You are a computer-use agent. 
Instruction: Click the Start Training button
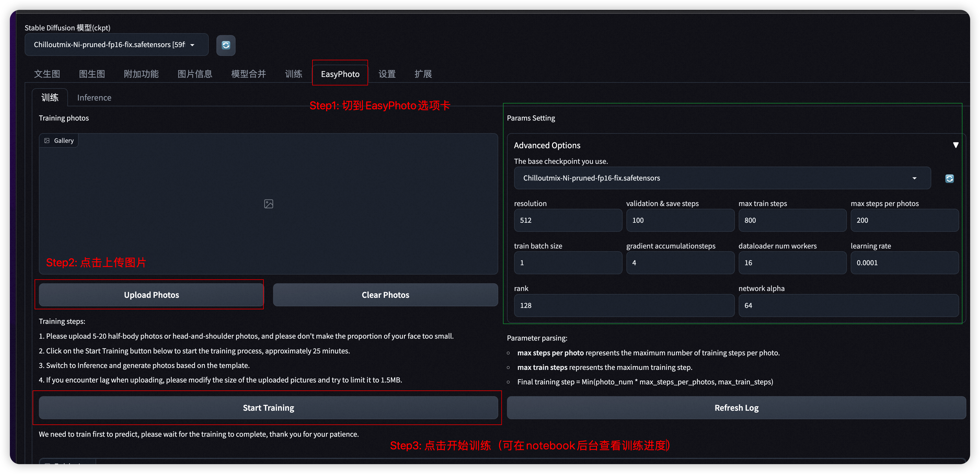pyautogui.click(x=268, y=408)
